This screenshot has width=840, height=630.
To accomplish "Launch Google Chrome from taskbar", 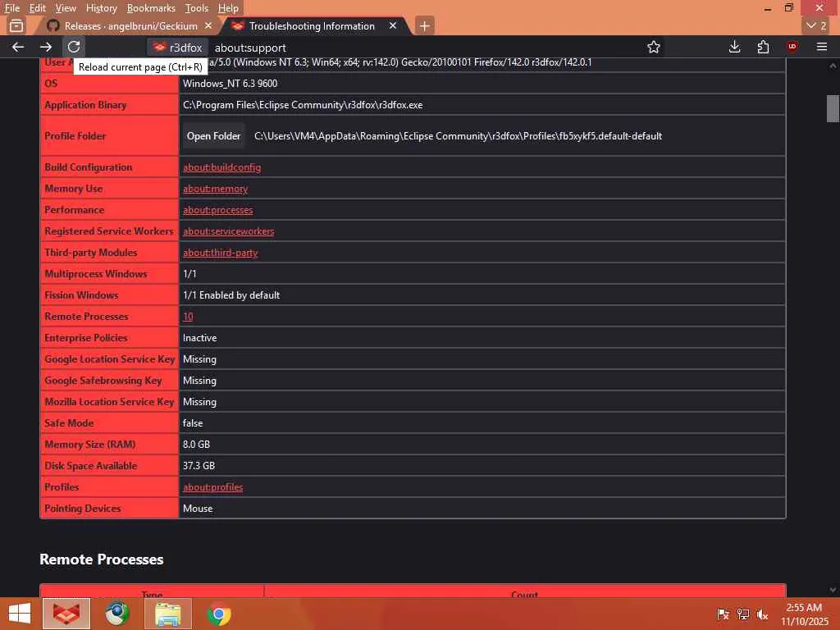I will [x=219, y=614].
